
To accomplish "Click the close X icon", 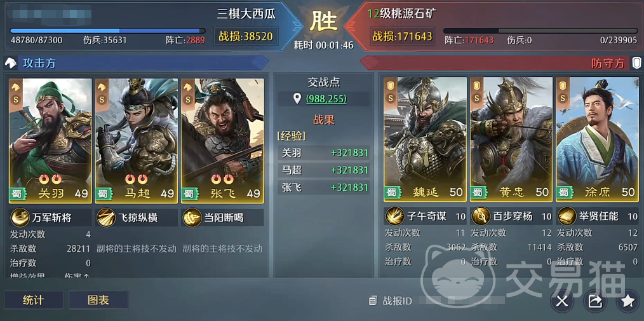I will coord(561,301).
